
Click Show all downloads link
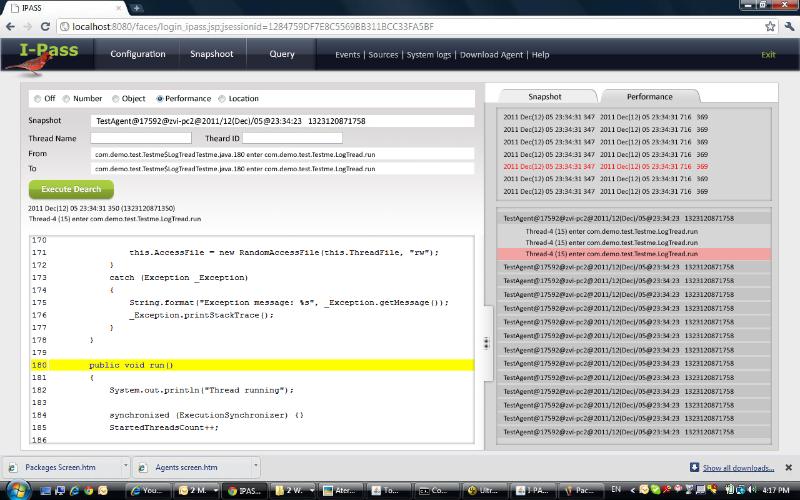(x=738, y=468)
